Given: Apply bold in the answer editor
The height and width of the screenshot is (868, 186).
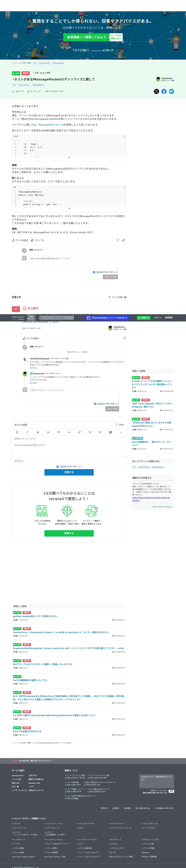Looking at the screenshot, I should [x=17, y=432].
